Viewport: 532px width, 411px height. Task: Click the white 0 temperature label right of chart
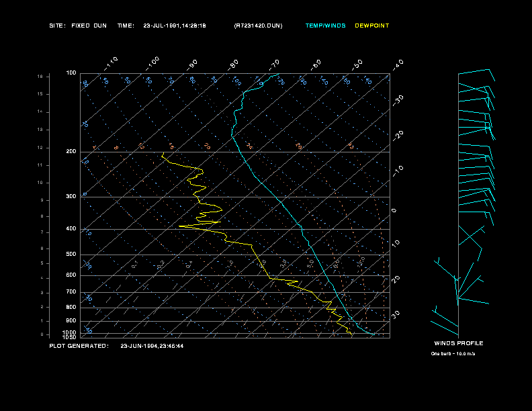394,211
